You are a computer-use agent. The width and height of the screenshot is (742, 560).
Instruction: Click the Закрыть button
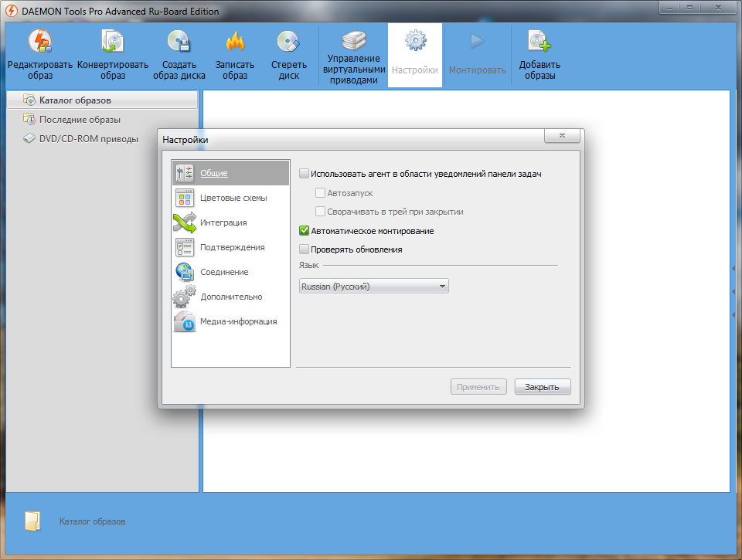coord(543,387)
